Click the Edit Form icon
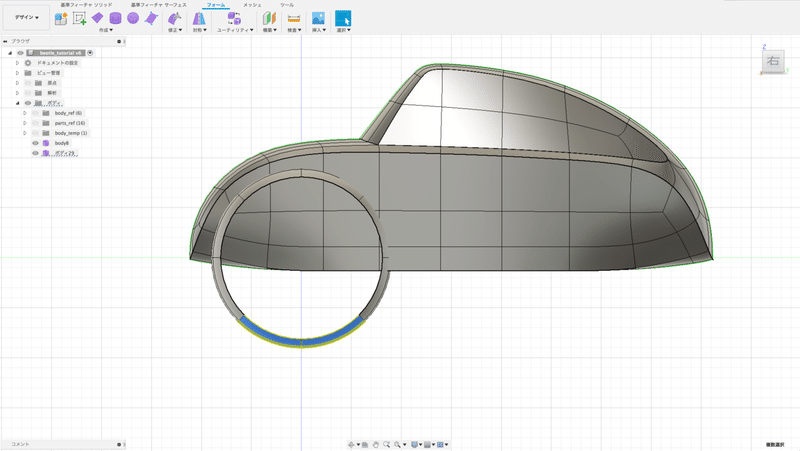 [x=175, y=18]
